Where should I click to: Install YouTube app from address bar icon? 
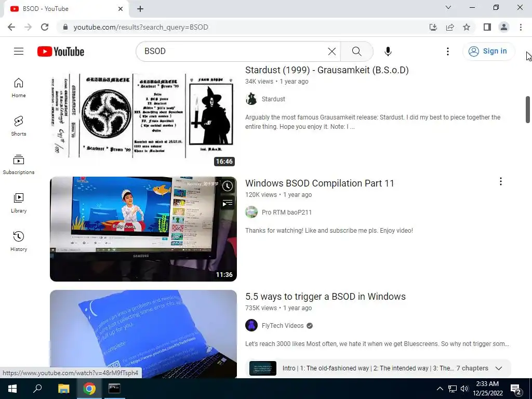coord(433,27)
